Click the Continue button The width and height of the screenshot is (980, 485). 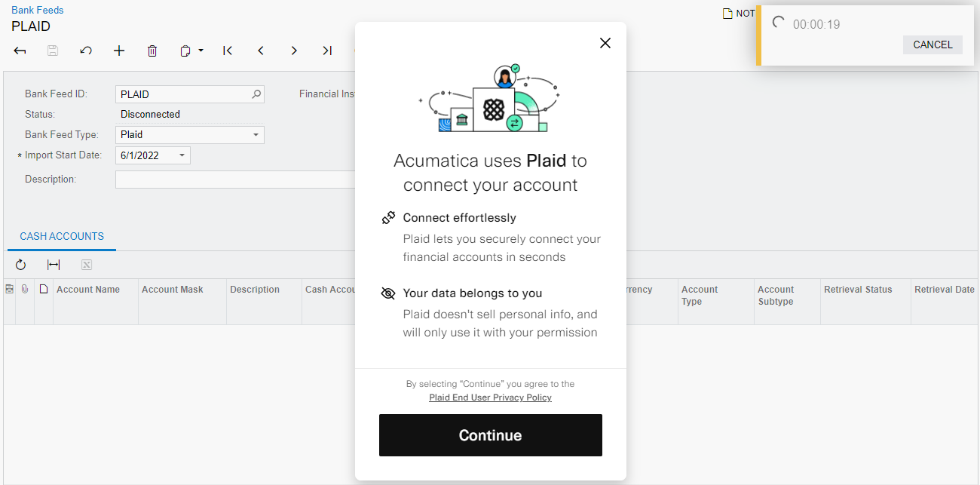(490, 435)
